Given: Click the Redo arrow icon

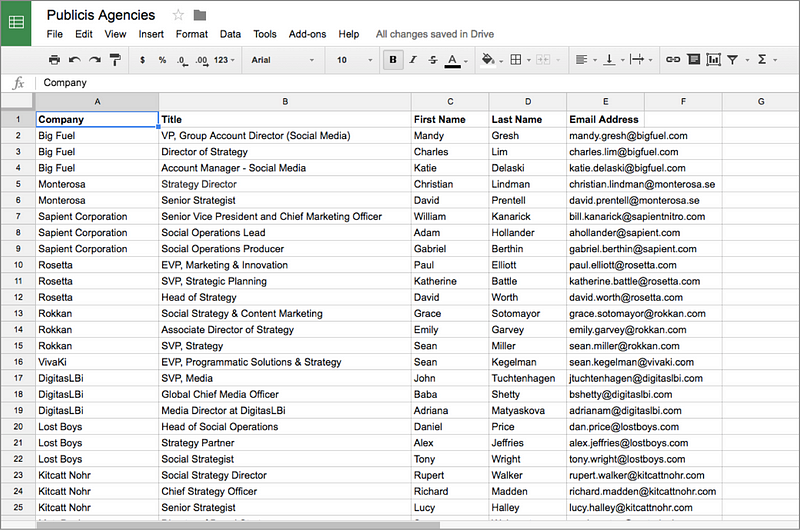Looking at the screenshot, I should (x=95, y=60).
